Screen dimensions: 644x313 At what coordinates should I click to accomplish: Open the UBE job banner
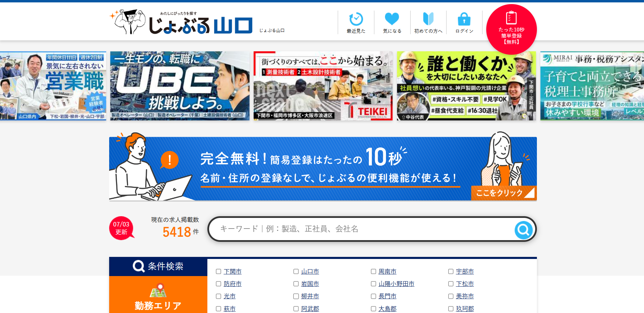(180, 86)
